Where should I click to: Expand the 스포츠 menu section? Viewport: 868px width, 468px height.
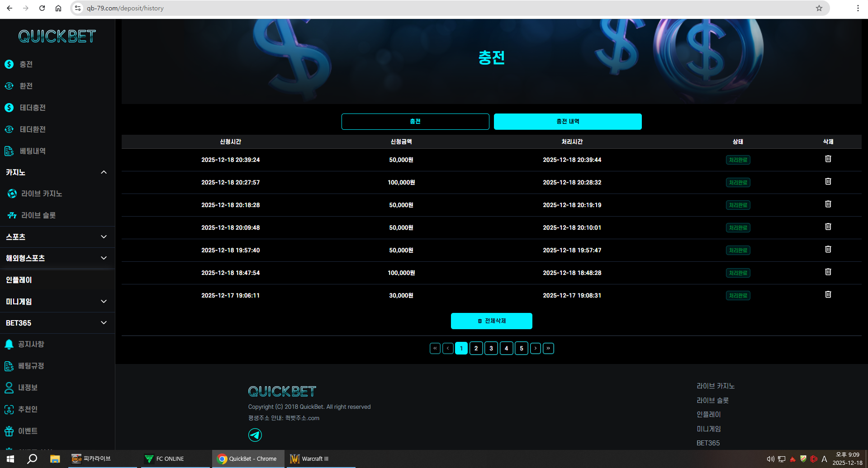[x=103, y=237]
